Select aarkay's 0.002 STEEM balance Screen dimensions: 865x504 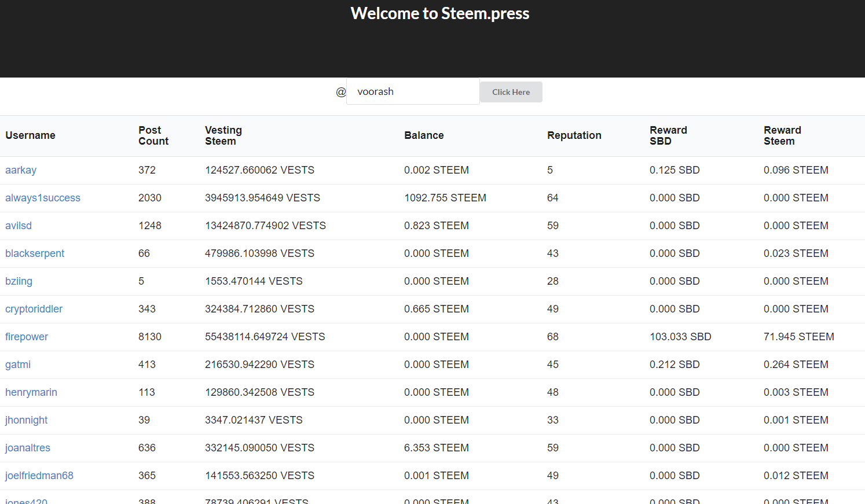point(437,170)
